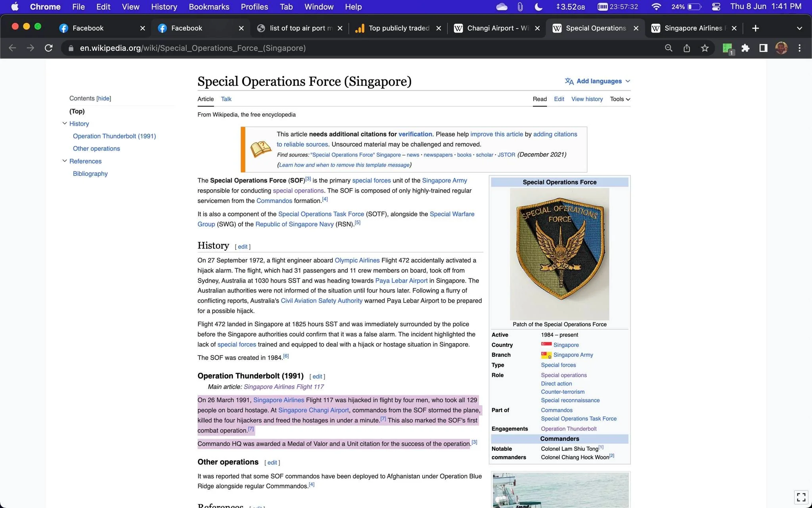The height and width of the screenshot is (508, 812).
Task: Open the Bookmarks menu in menu bar
Action: (x=209, y=7)
